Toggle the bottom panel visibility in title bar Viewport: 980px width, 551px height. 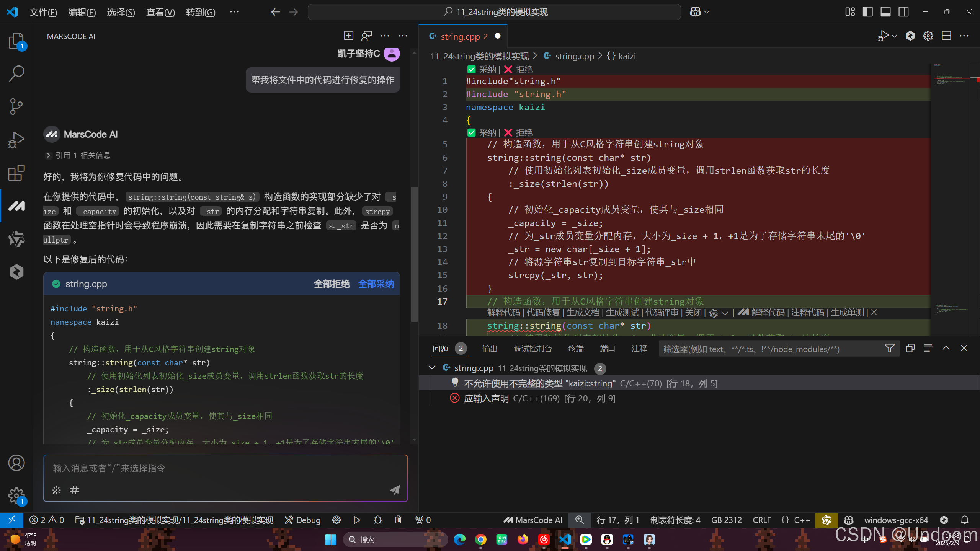tap(885, 12)
